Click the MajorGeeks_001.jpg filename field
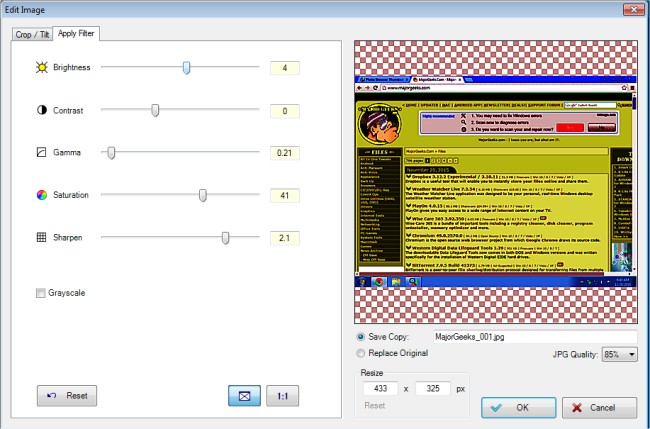Viewport: 650px width, 429px height. [535, 337]
